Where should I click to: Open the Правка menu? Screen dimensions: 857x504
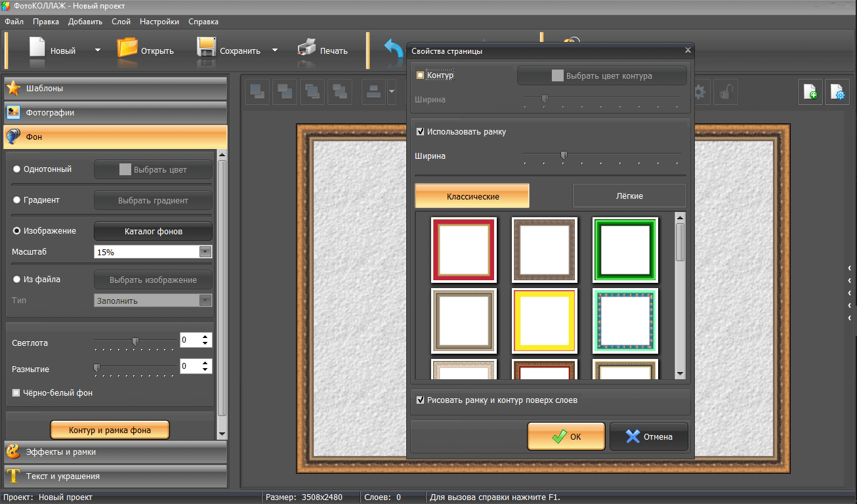click(x=46, y=22)
